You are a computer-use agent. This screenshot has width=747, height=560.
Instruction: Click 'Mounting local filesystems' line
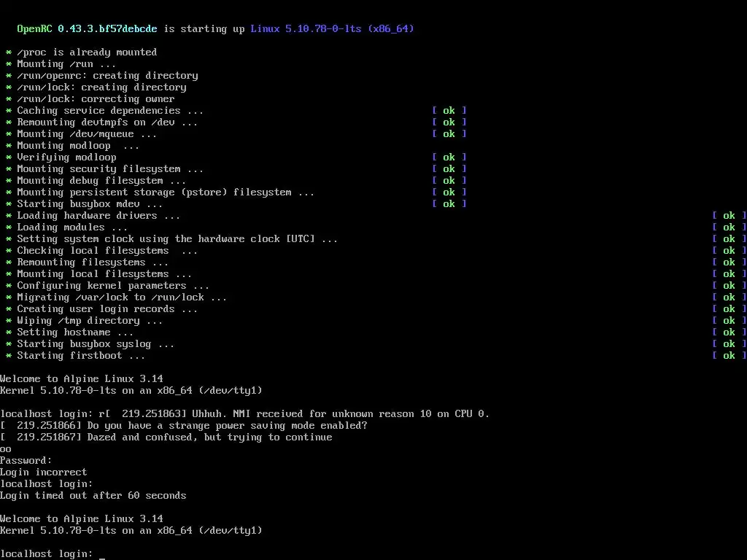pos(104,274)
